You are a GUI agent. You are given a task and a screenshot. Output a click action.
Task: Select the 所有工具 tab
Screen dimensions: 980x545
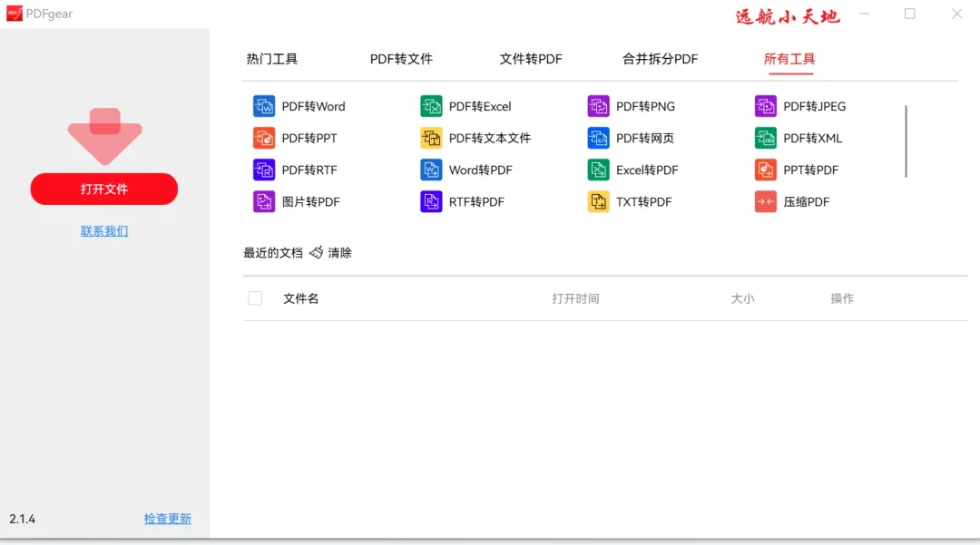789,59
